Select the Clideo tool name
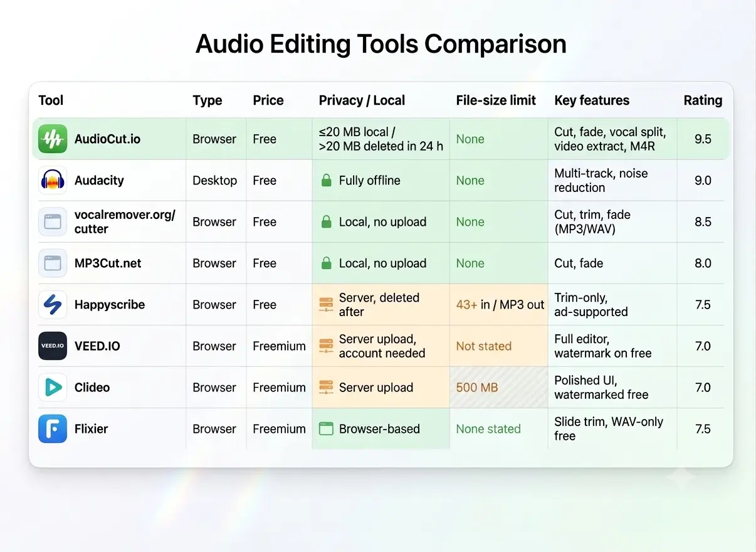Image resolution: width=756 pixels, height=552 pixels. (x=92, y=388)
